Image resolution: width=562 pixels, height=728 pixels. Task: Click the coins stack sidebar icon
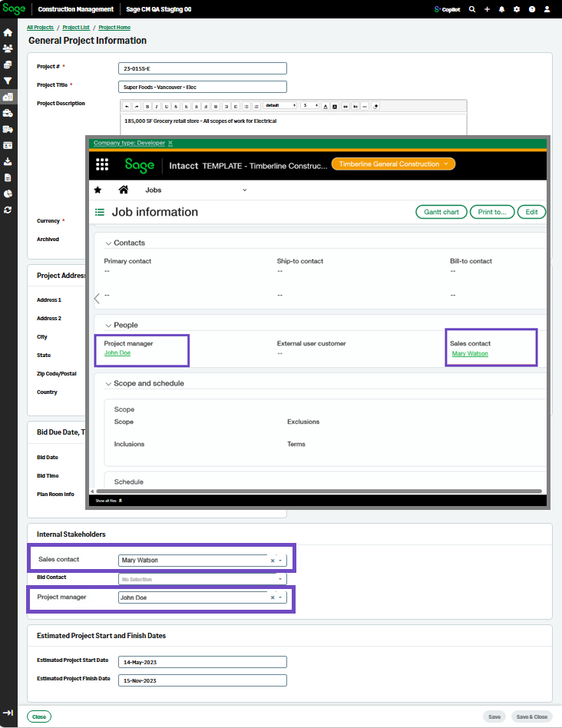[8, 65]
